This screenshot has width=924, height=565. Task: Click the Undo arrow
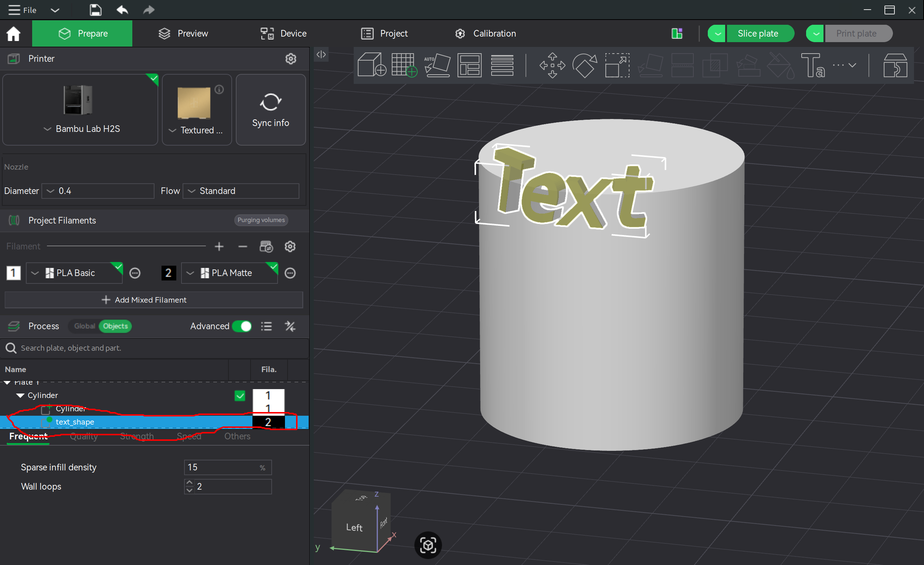point(122,10)
